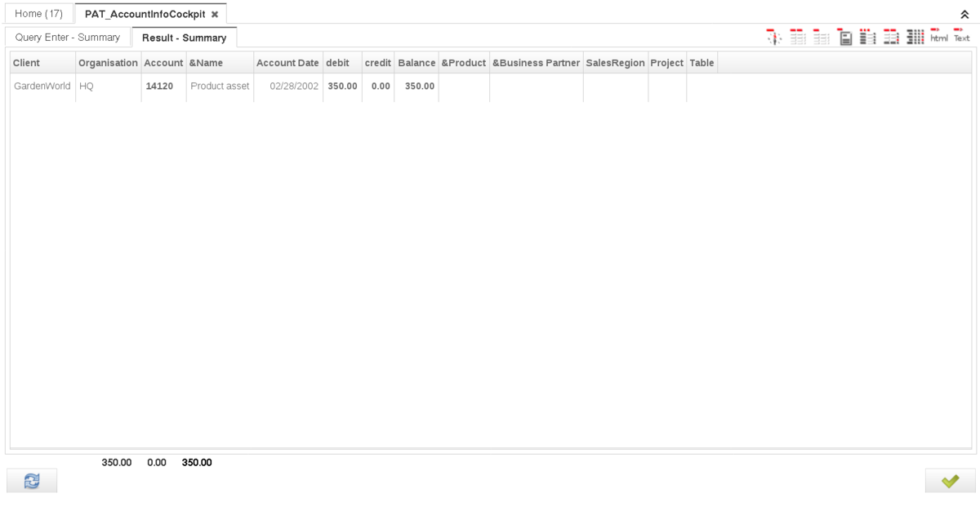Open the Query Enter - Summary tab
980x520 pixels.
coord(68,38)
